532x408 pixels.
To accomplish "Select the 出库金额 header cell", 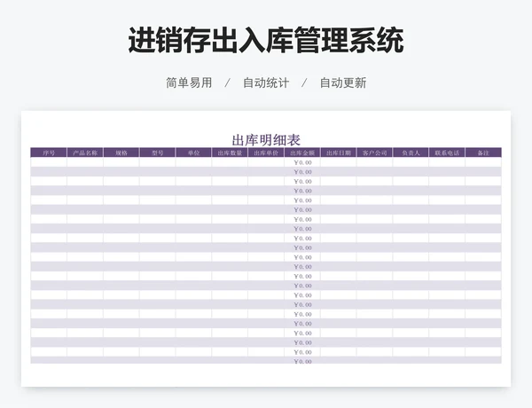I will click(302, 153).
